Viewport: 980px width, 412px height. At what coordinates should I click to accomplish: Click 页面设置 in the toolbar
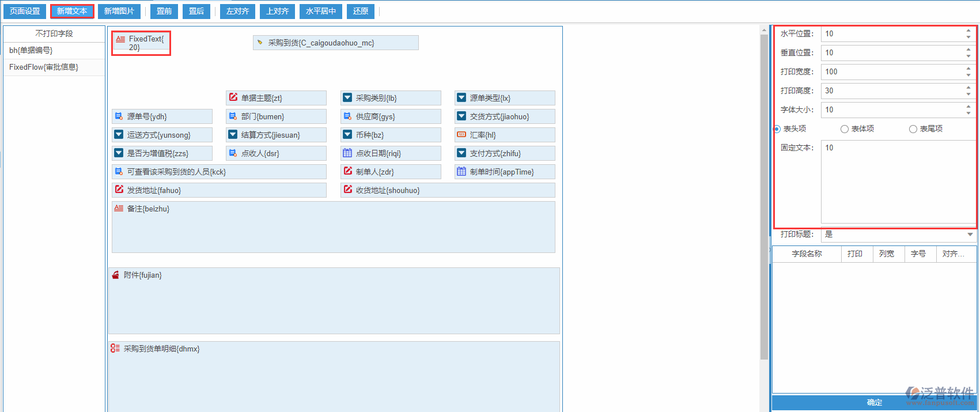[25, 12]
